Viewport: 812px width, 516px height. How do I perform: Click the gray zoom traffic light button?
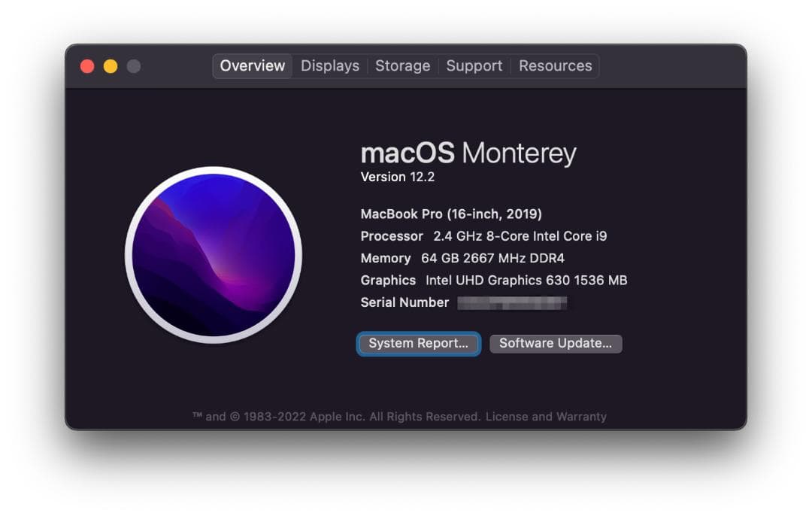click(133, 65)
